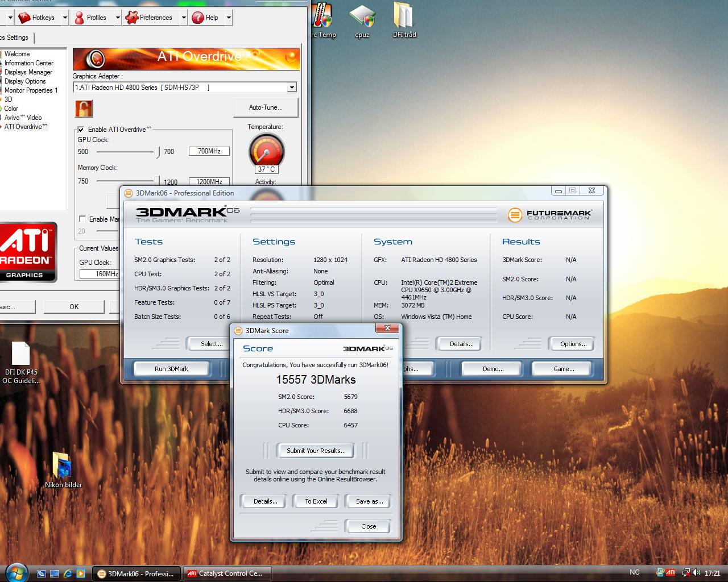
Task: Click Save as button in score dialog
Action: coord(369,501)
